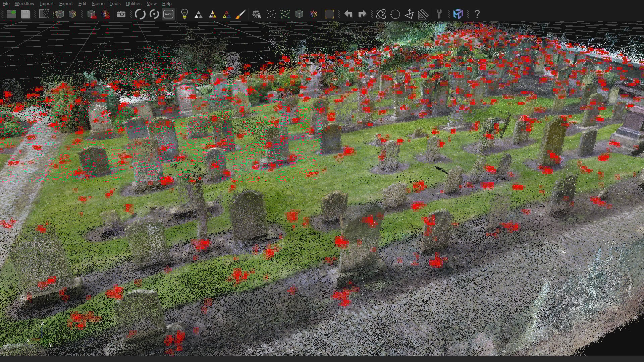Enable the orbit rotation tool
The width and height of the screenshot is (644, 362).
coord(381,14)
